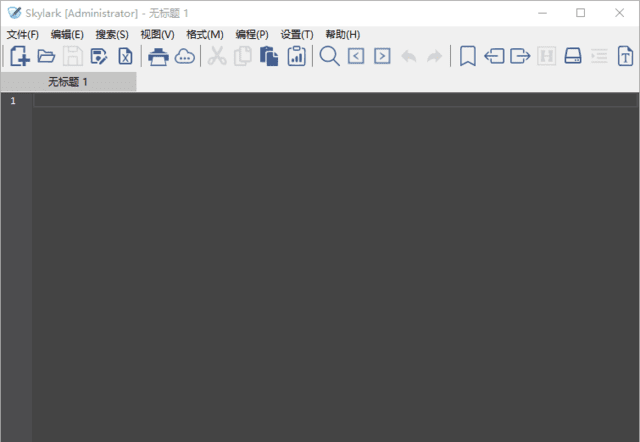Open the 编程(P) menu

pos(252,35)
